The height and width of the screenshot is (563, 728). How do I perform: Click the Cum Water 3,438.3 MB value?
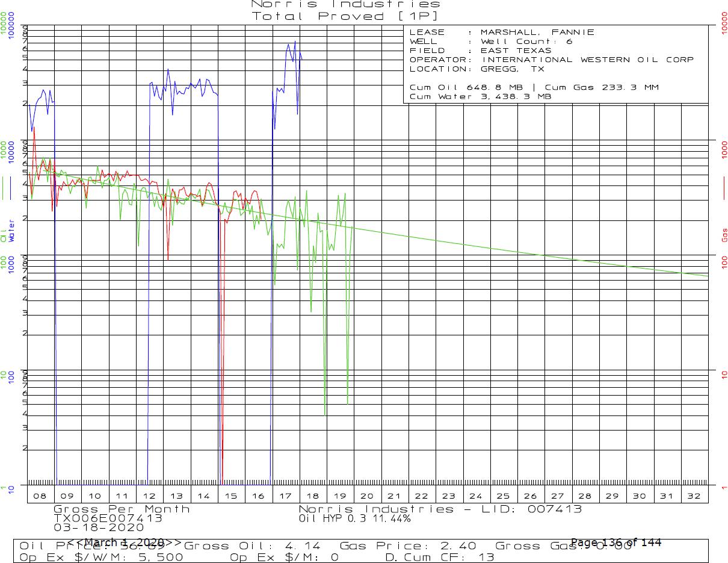480,96
